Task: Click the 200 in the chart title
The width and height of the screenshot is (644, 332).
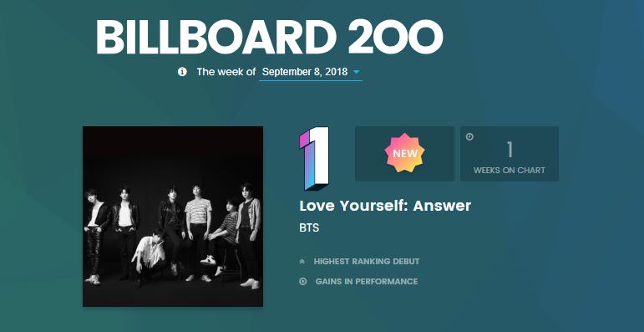Action: [396, 36]
